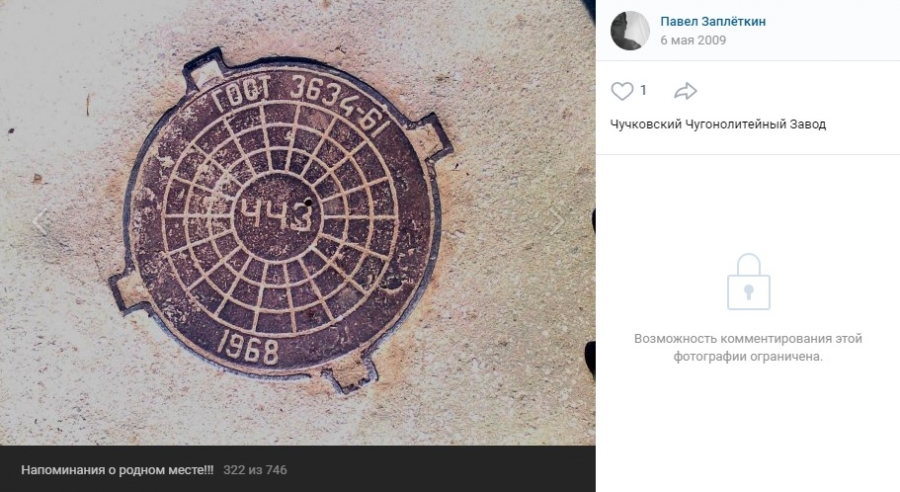Share the photo using the arrow icon
The height and width of the screenshot is (492, 900).
click(x=685, y=91)
